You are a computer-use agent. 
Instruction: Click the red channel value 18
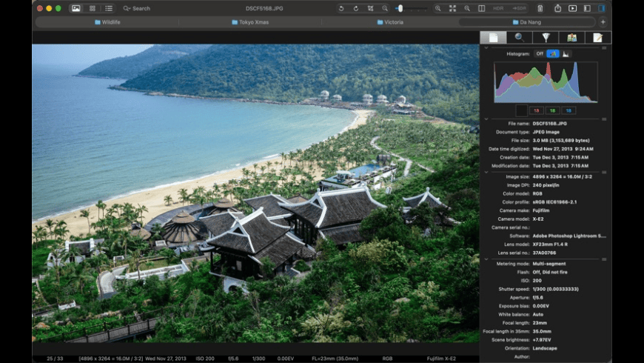click(x=537, y=110)
